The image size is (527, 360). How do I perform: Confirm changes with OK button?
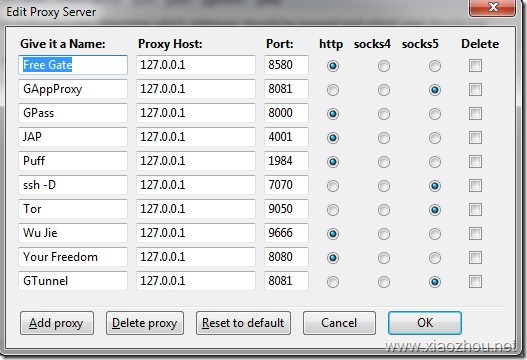tap(425, 323)
